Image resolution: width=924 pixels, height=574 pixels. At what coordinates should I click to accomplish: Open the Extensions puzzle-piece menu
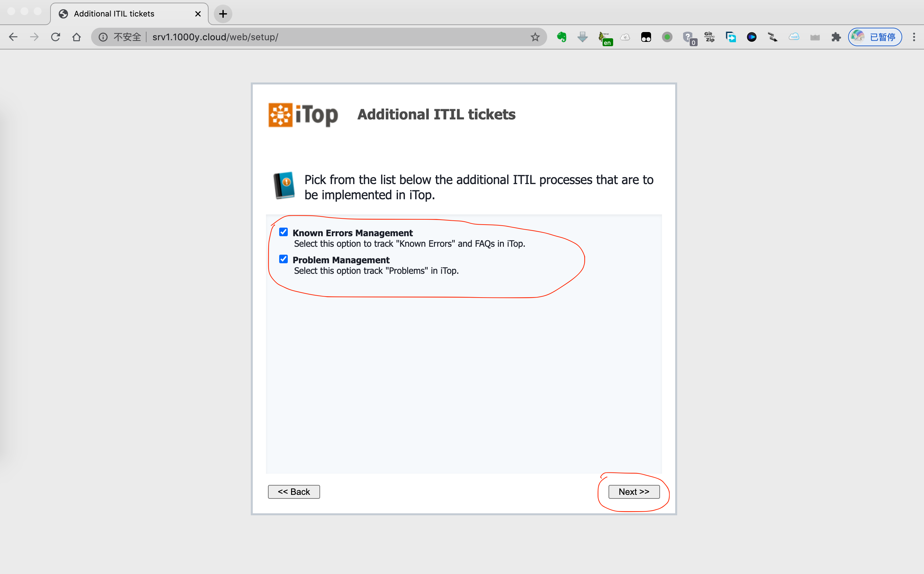point(836,37)
